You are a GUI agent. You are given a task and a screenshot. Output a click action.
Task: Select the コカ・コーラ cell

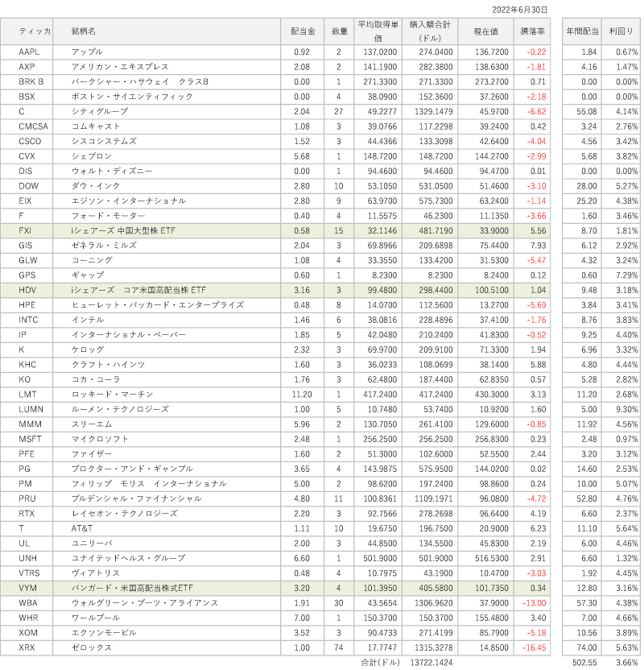(167, 380)
